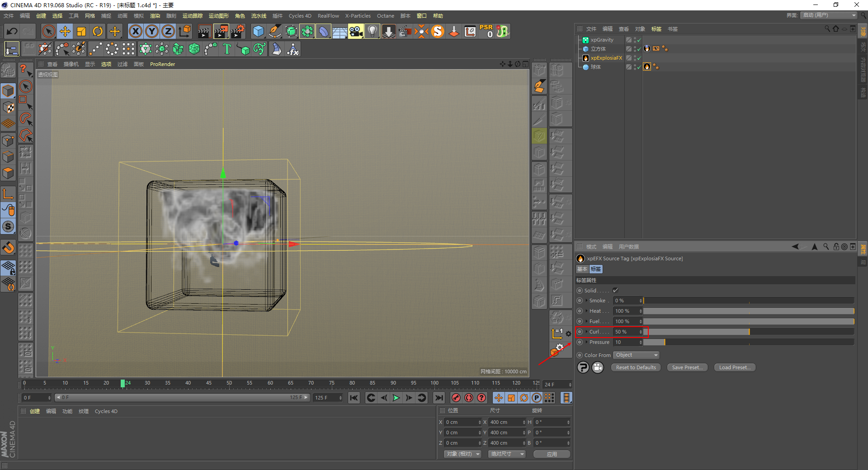Click the flame tag on 球体 row
The height and width of the screenshot is (470, 868).
coord(647,67)
